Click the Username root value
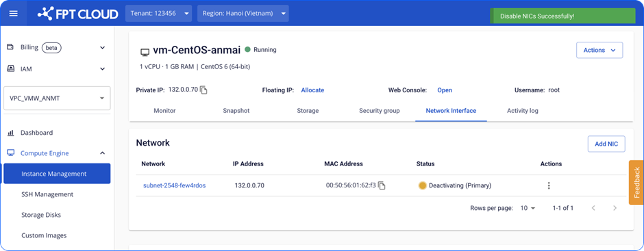The width and height of the screenshot is (644, 251). (x=554, y=90)
